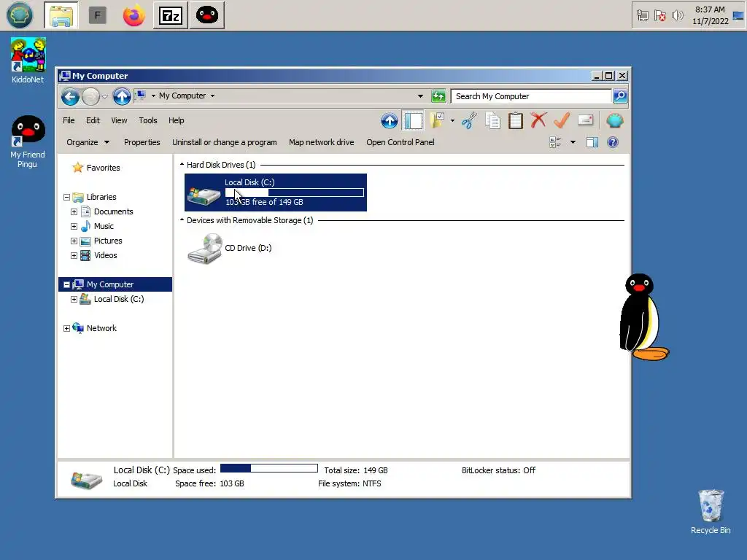Click the Firefox taskbar icon
The height and width of the screenshot is (560, 747).
(x=134, y=15)
